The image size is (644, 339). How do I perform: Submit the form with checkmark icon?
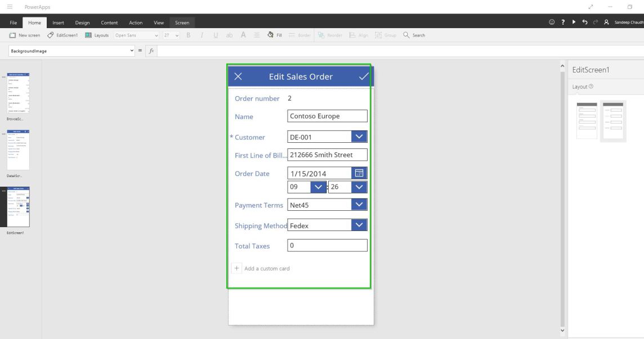[x=364, y=76]
